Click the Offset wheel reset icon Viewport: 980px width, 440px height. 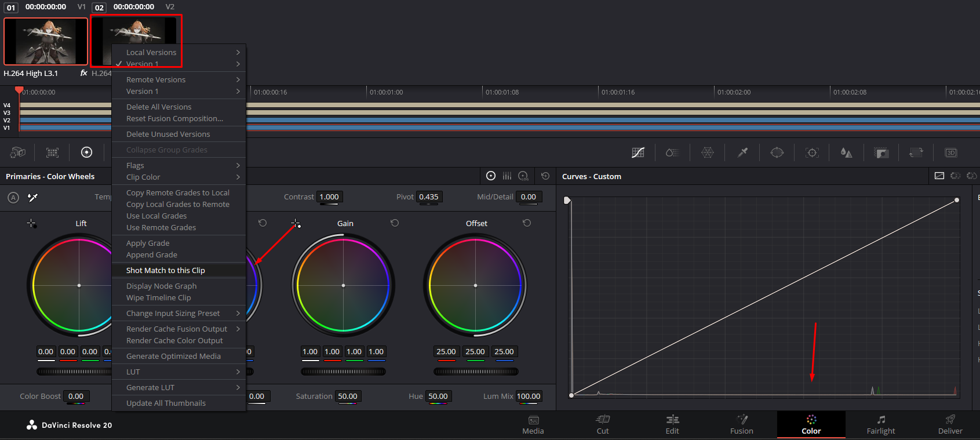(527, 223)
